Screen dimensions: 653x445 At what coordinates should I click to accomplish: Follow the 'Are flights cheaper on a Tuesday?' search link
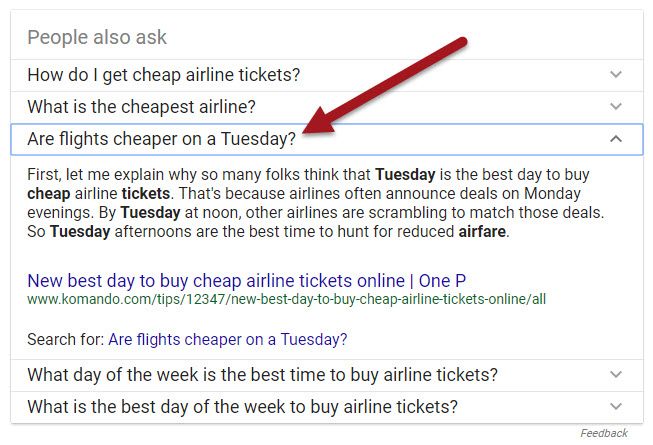coord(228,339)
